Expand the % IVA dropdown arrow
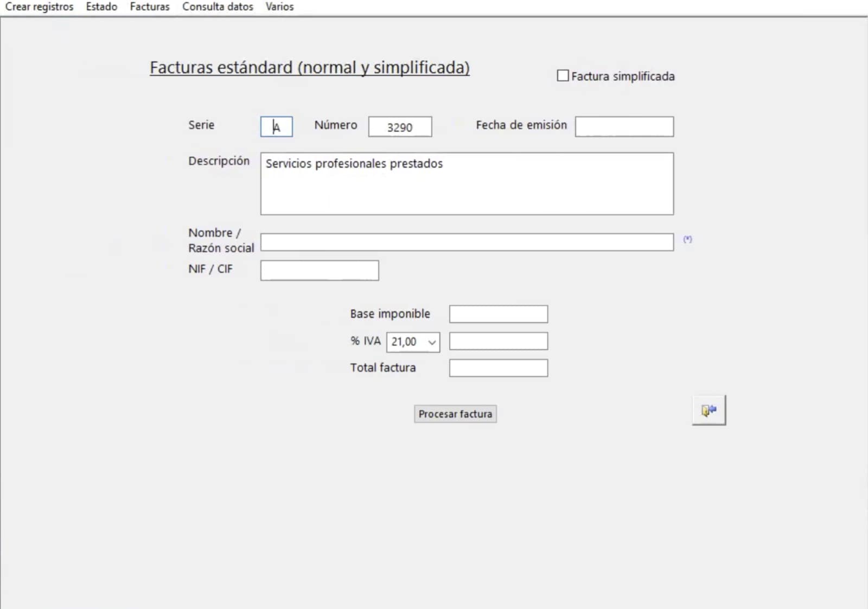Image resolution: width=868 pixels, height=609 pixels. point(432,342)
